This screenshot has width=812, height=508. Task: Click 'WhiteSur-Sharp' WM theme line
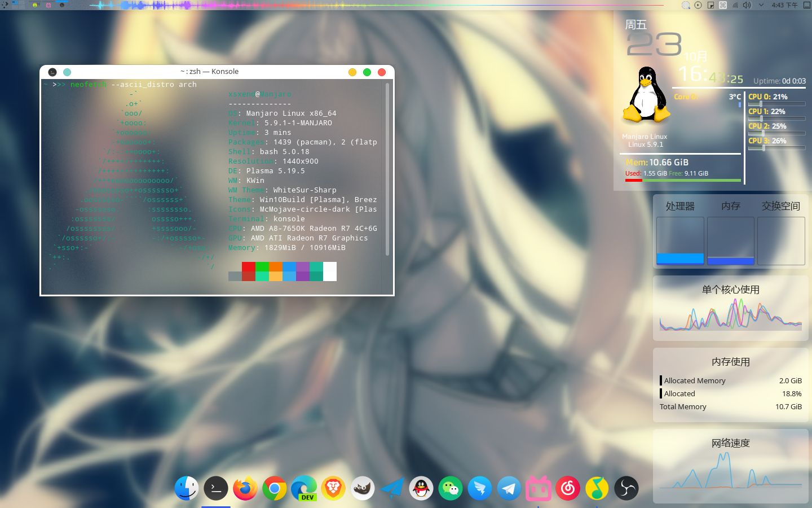[x=305, y=190]
